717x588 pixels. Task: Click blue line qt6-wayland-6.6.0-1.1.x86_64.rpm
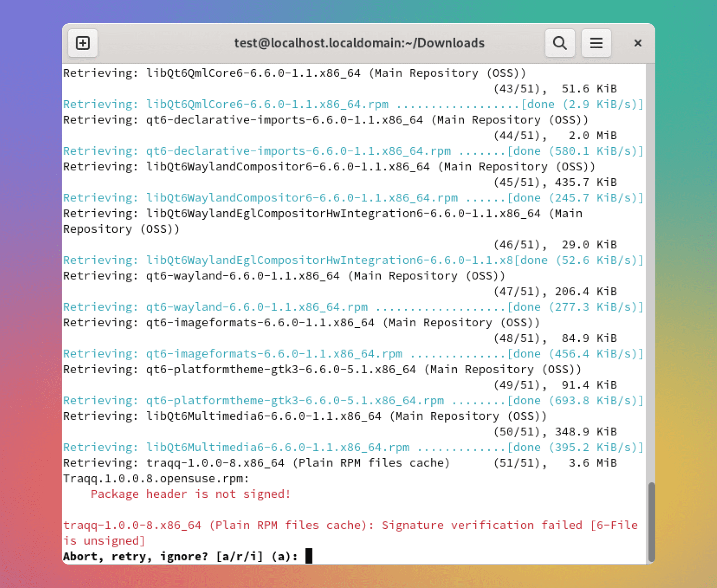354,307
